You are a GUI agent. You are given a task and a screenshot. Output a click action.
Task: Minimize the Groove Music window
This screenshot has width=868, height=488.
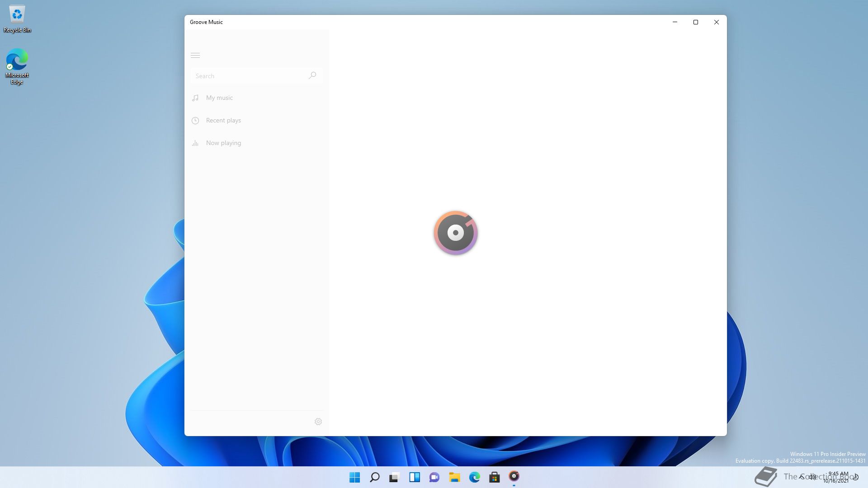tap(675, 22)
